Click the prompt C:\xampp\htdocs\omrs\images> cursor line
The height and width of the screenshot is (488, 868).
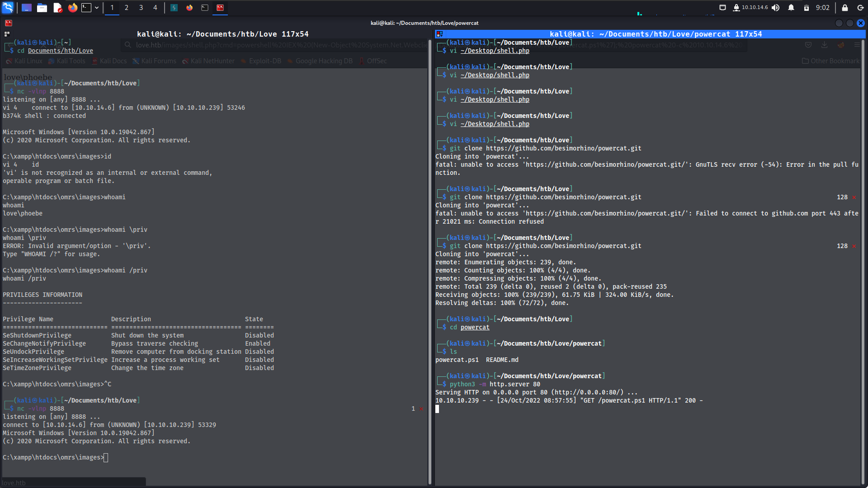coord(55,457)
